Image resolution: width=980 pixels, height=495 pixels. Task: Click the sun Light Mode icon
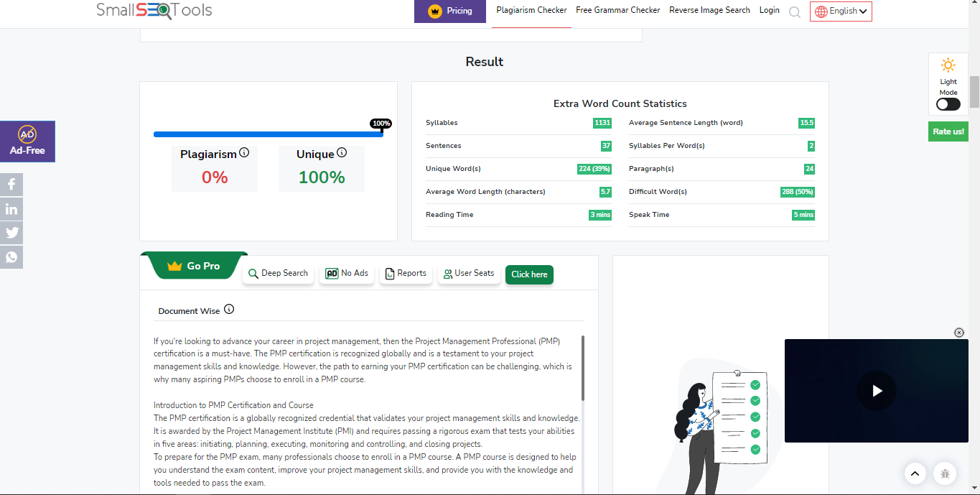(948, 65)
